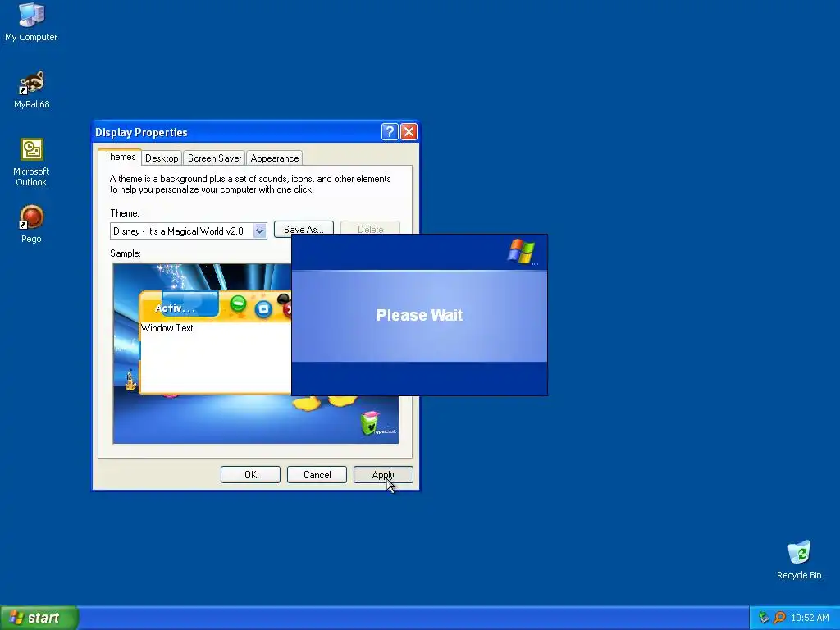This screenshot has width=840, height=630.
Task: Close the Display Properties dialog
Action: (409, 131)
